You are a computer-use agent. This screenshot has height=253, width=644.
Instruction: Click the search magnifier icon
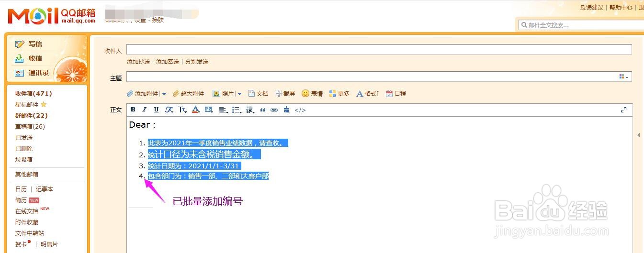524,25
